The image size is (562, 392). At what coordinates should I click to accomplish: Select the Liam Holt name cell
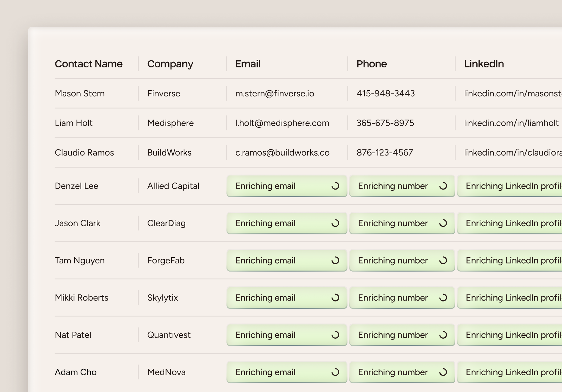point(74,123)
